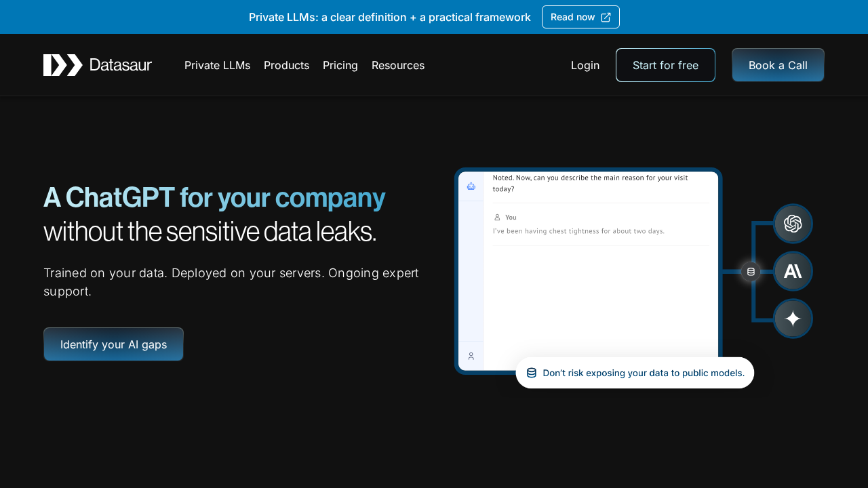868x488 pixels.
Task: Select the Anthropic logo icon
Action: (792, 270)
